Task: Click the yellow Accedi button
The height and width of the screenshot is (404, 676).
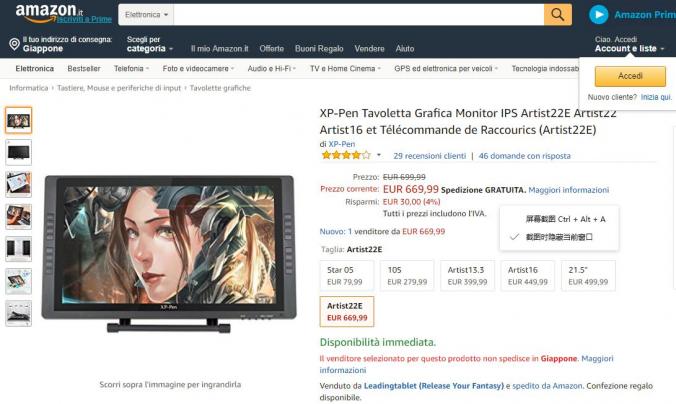Action: pos(630,76)
